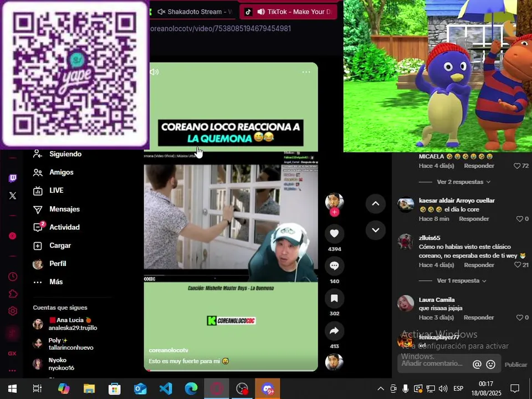Image resolution: width=532 pixels, height=399 pixels.
Task: Open Twitch from the Opera GX sidebar
Action: coord(13,178)
